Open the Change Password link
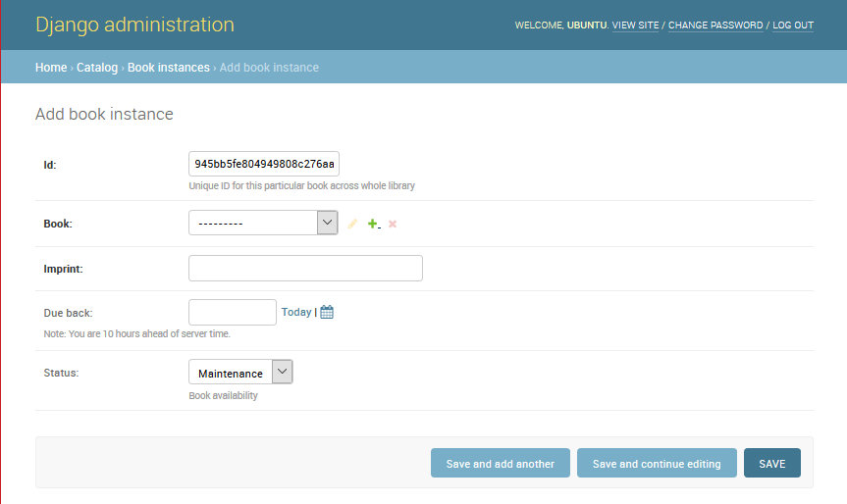The image size is (847, 504). pyautogui.click(x=715, y=25)
